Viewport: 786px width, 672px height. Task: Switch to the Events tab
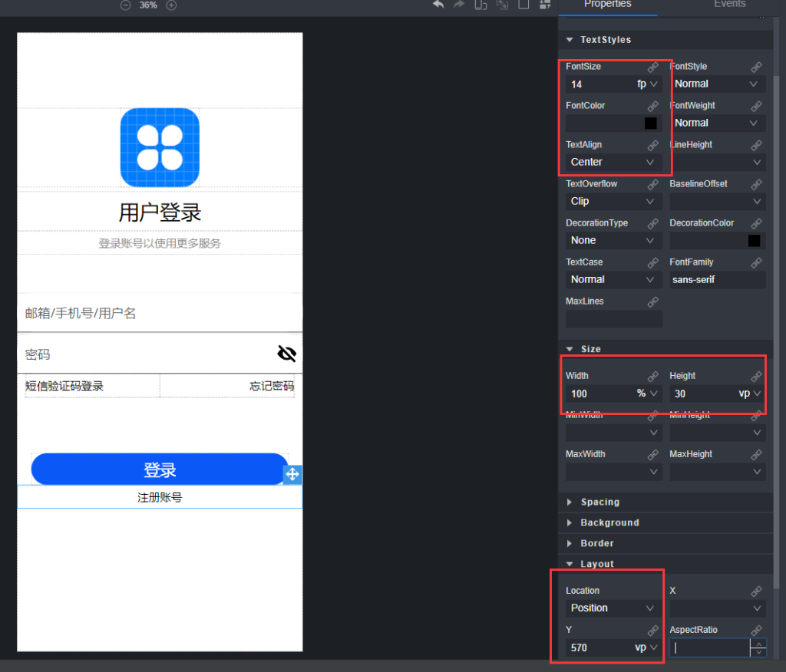729,5
